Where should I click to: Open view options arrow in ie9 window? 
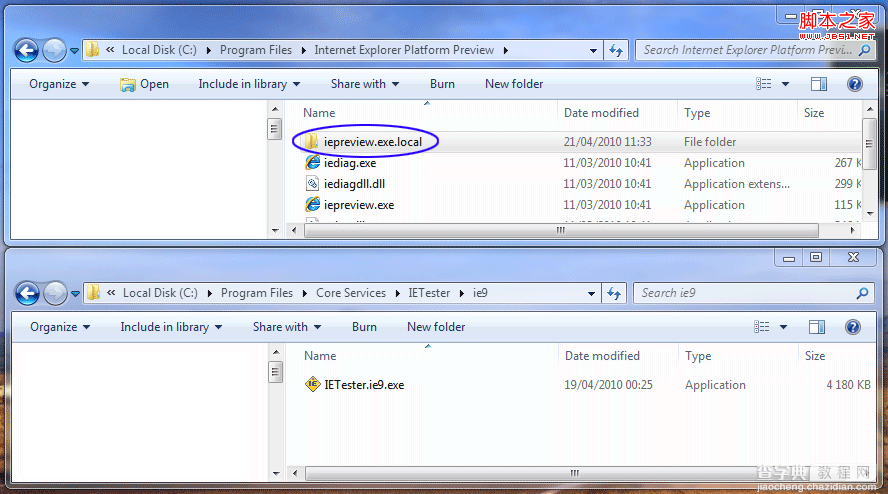(784, 327)
